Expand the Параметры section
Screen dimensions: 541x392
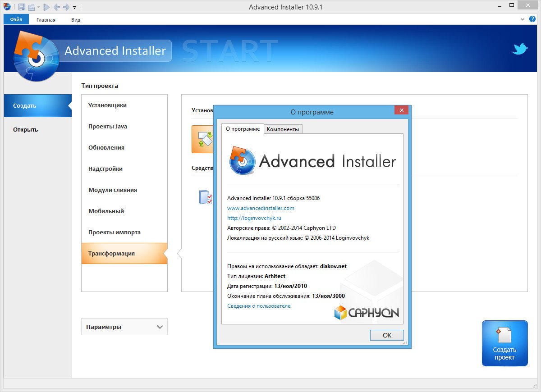(124, 327)
